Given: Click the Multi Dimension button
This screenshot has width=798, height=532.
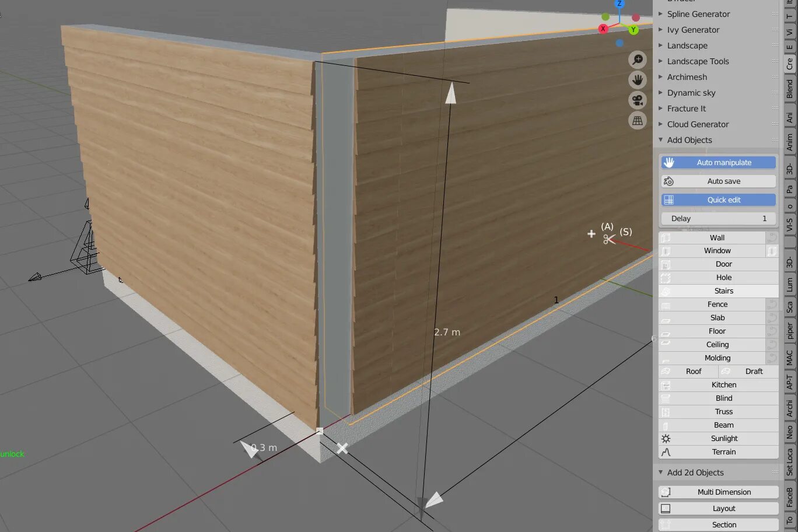Looking at the screenshot, I should 719,492.
